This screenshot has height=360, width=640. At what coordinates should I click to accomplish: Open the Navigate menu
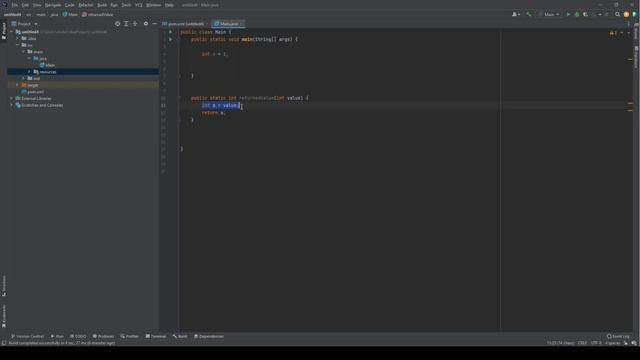pyautogui.click(x=53, y=5)
